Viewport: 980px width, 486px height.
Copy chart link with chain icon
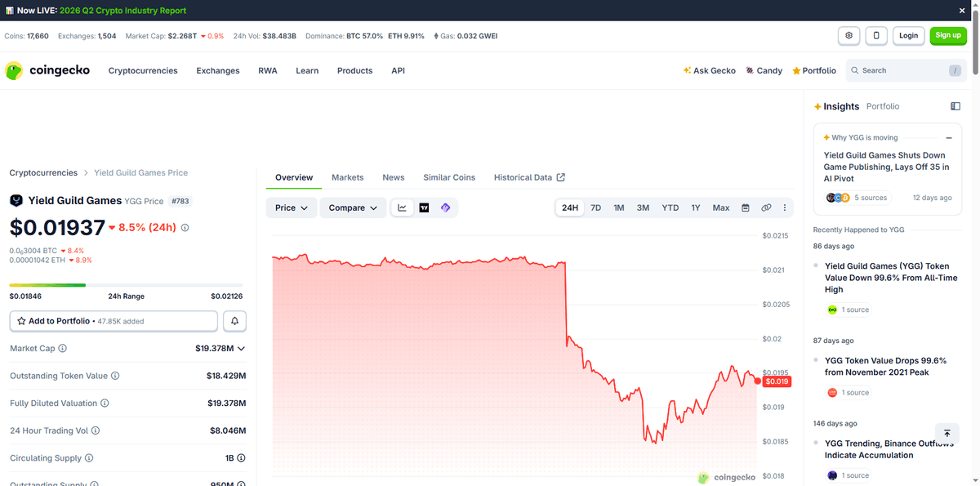766,208
